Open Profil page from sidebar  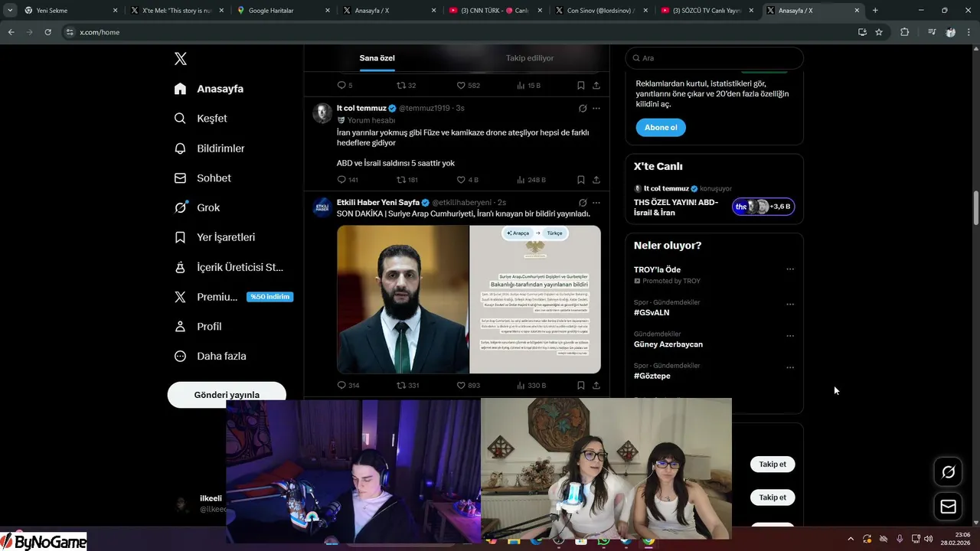tap(198, 326)
